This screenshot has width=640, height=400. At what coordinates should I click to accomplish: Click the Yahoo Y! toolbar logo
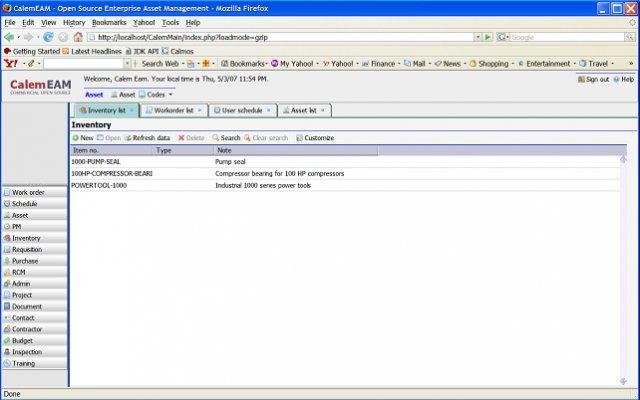pos(11,64)
